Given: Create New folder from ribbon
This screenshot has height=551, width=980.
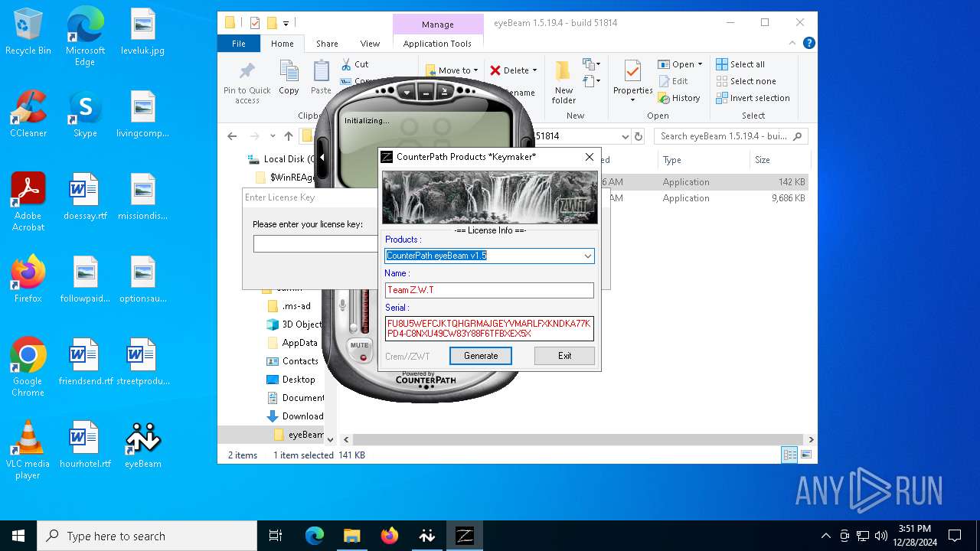Looking at the screenshot, I should (x=563, y=83).
